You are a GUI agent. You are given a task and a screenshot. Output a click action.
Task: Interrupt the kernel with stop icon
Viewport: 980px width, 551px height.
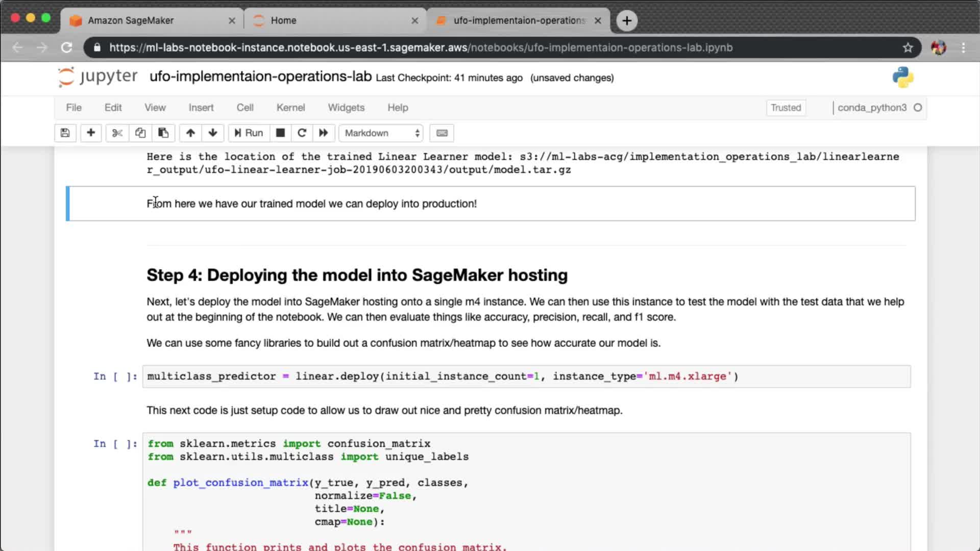click(280, 133)
